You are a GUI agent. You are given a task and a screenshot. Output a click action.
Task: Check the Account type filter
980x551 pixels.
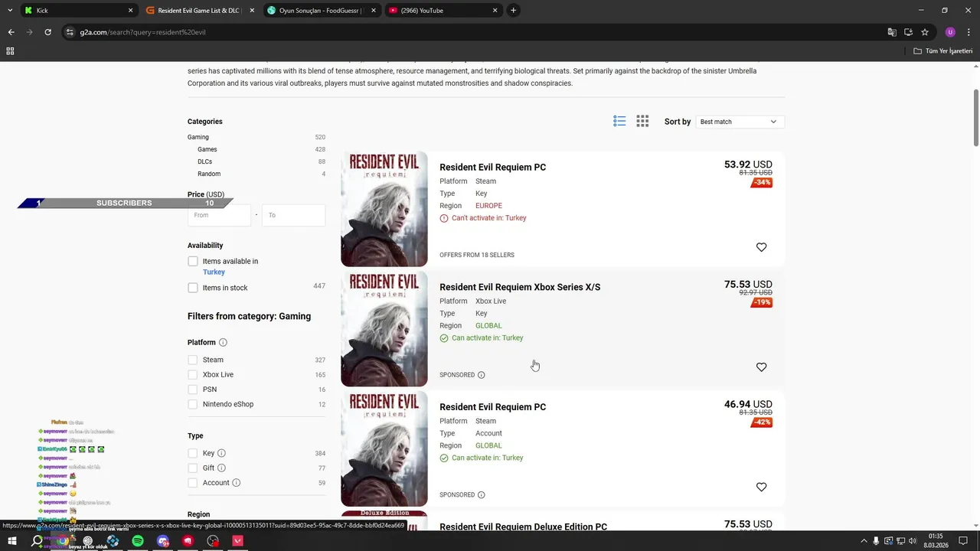(x=193, y=483)
